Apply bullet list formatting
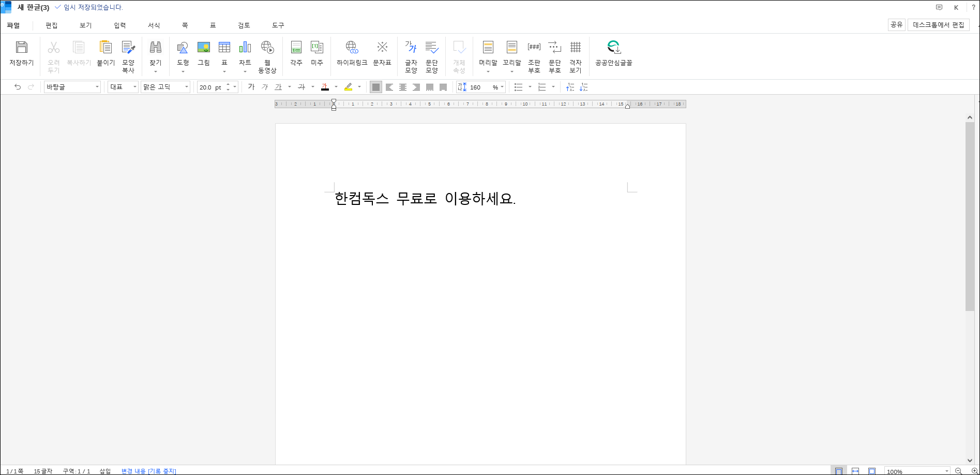 point(519,87)
